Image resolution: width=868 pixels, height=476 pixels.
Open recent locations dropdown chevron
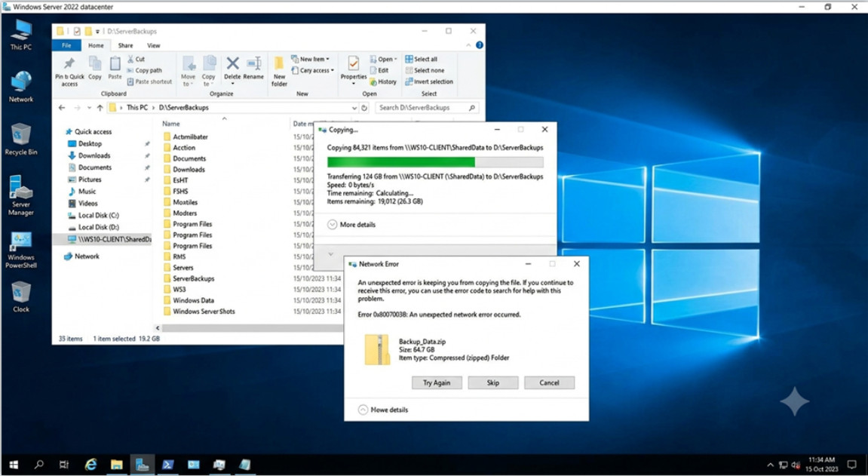[88, 108]
